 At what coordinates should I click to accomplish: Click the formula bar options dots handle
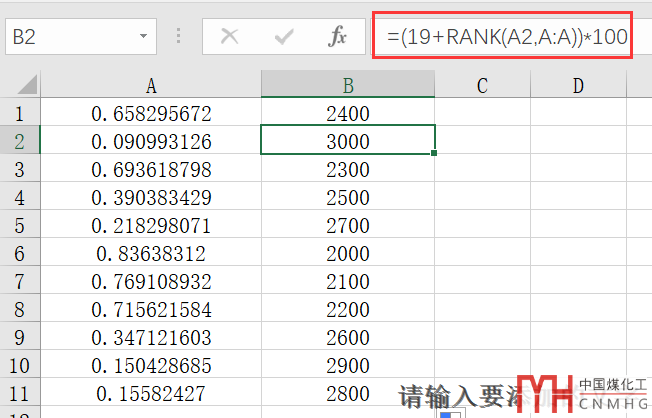point(178,36)
